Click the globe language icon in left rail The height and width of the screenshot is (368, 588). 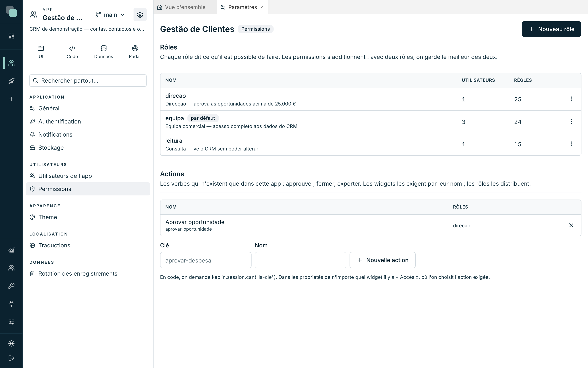pyautogui.click(x=11, y=343)
